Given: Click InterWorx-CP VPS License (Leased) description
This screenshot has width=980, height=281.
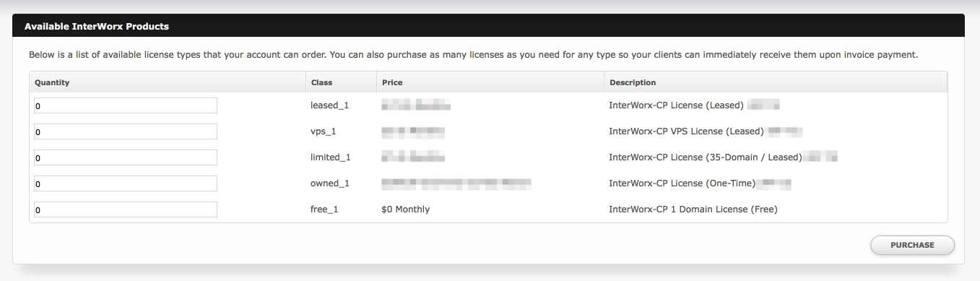Looking at the screenshot, I should click(686, 131).
